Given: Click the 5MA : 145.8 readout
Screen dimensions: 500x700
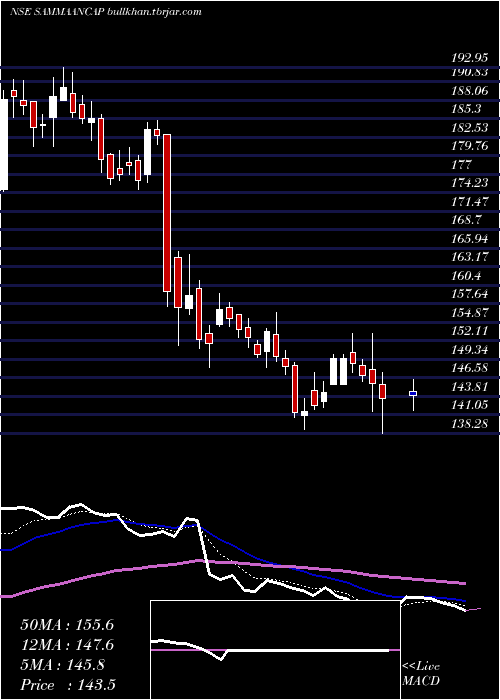Looking at the screenshot, I should click(x=62, y=665).
